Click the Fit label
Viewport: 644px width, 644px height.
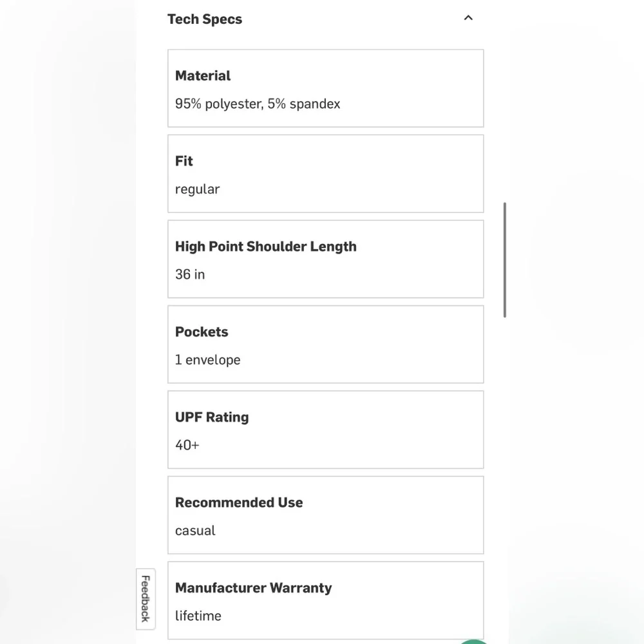(x=184, y=161)
